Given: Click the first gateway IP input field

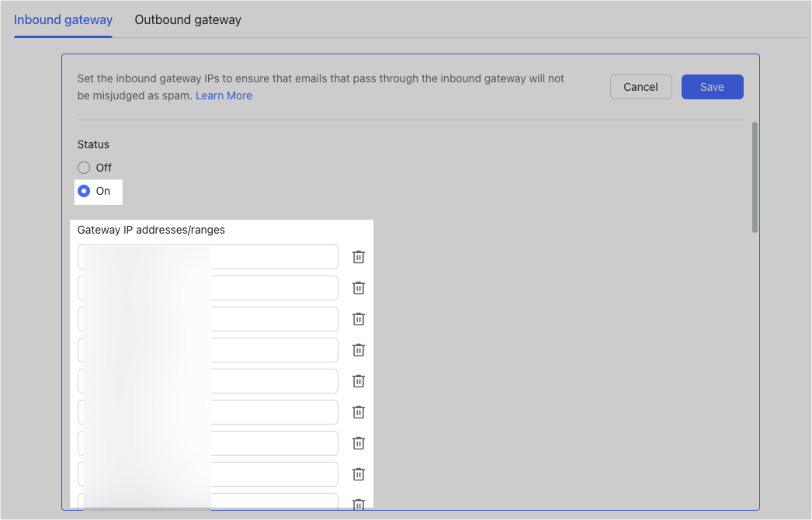Looking at the screenshot, I should (207, 256).
